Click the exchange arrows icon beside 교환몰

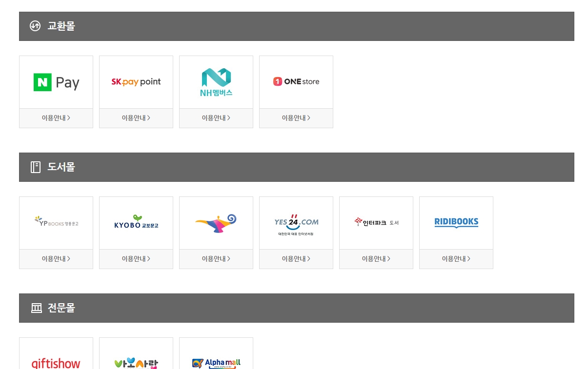click(35, 26)
